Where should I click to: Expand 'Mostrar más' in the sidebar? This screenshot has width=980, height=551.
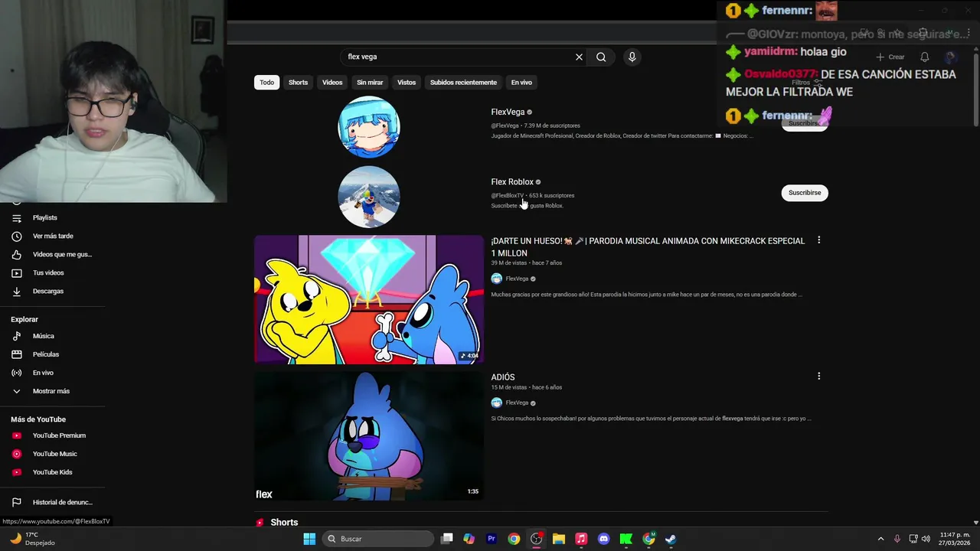coord(52,391)
